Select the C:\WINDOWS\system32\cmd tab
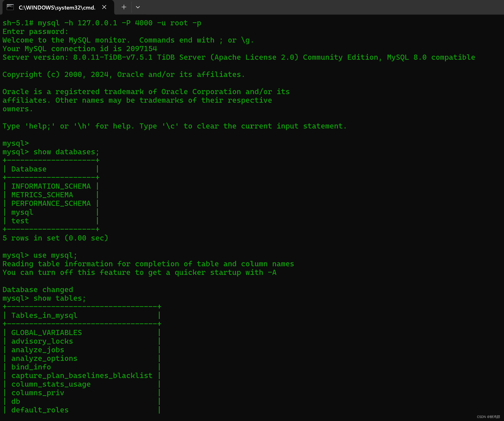The width and height of the screenshot is (504, 421). coord(56,7)
